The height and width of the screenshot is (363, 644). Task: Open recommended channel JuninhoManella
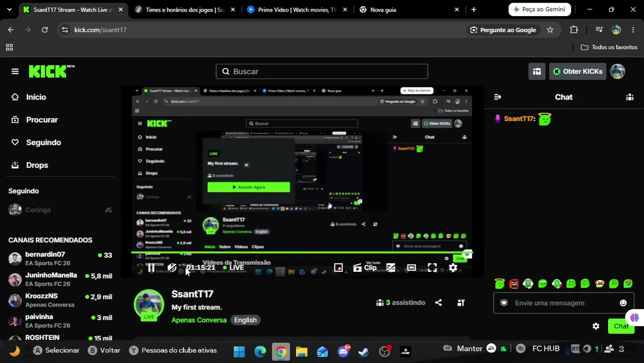pos(60,279)
